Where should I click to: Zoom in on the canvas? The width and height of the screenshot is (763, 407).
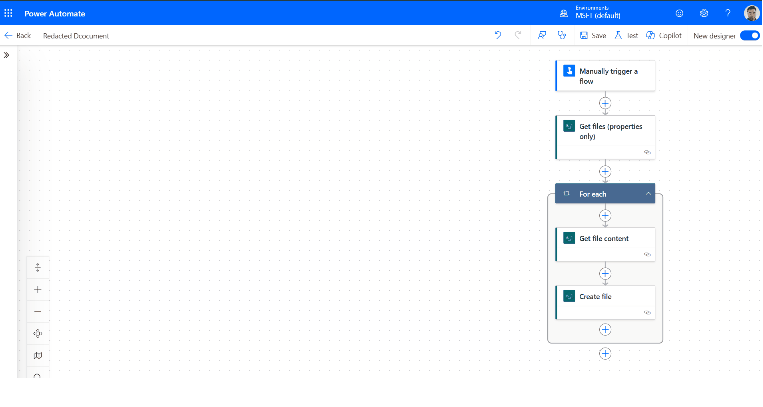(37, 290)
